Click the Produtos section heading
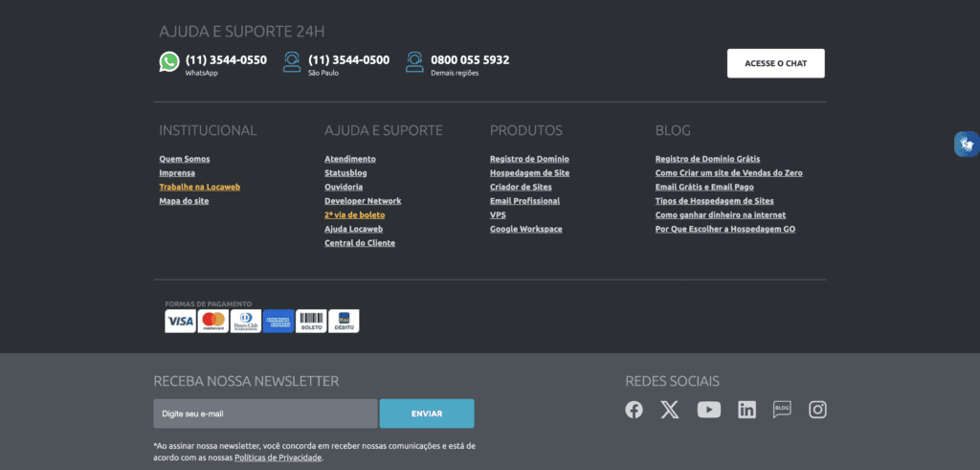 (526, 130)
